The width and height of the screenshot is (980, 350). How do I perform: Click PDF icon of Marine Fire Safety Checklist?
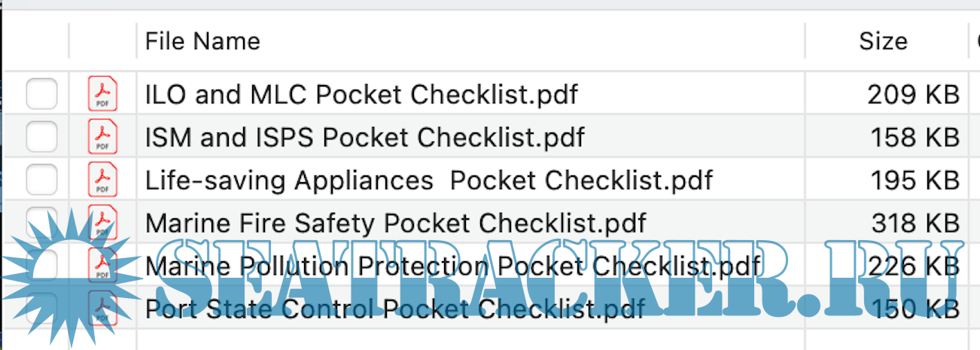tap(102, 223)
